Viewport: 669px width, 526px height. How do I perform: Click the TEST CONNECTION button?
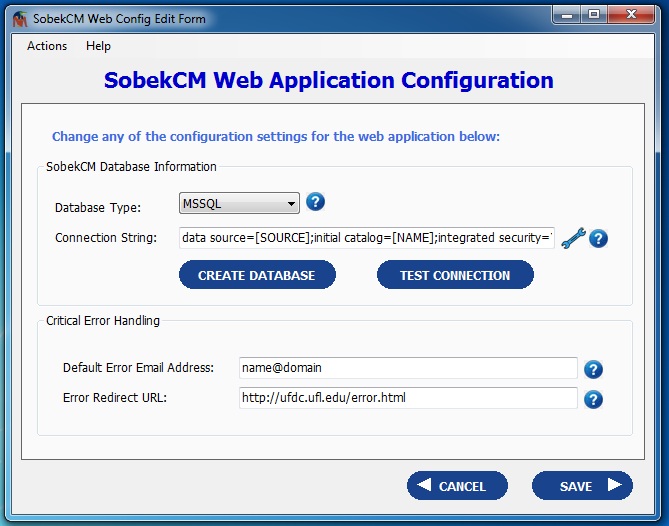point(455,275)
